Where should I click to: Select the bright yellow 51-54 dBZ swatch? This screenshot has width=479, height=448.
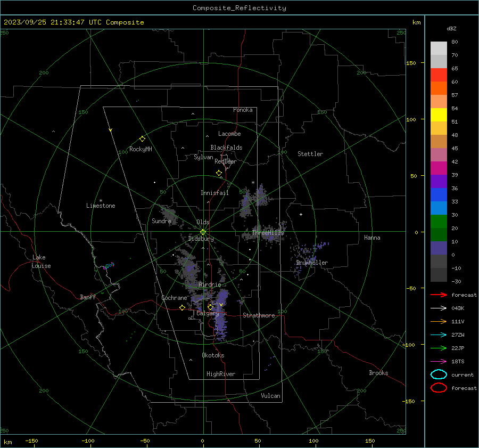(x=439, y=115)
